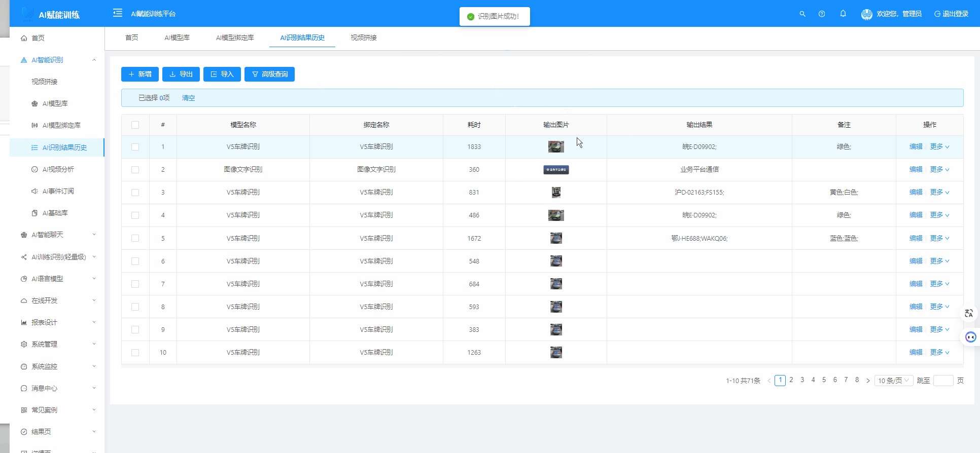
Task: Open the AI模型绑定库 sidebar item
Action: 57,125
